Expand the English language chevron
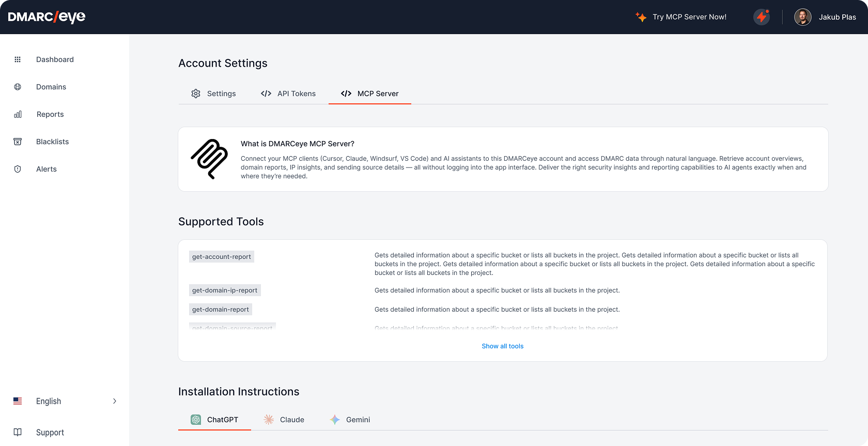868x446 pixels. tap(115, 401)
